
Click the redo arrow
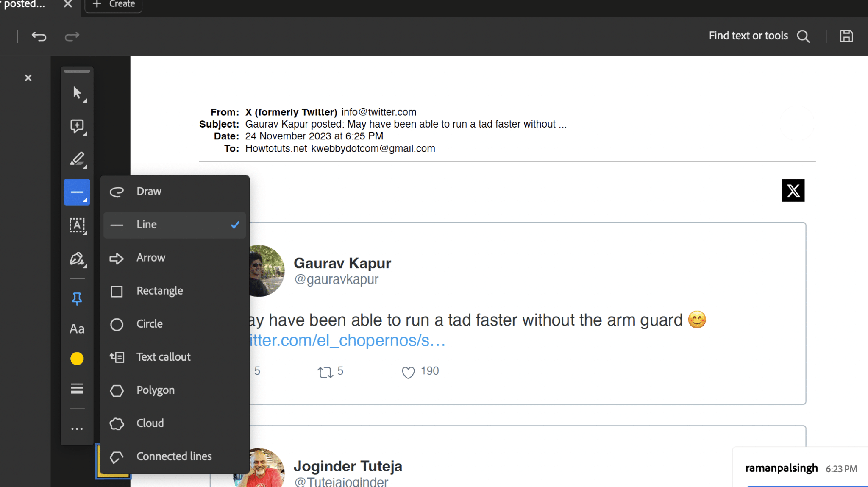pos(72,36)
